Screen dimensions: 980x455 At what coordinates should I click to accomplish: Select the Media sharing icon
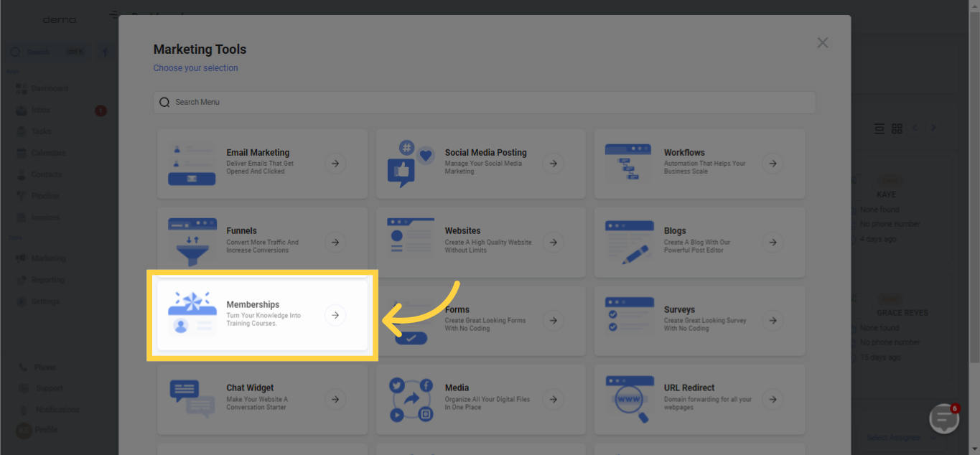pyautogui.click(x=411, y=399)
